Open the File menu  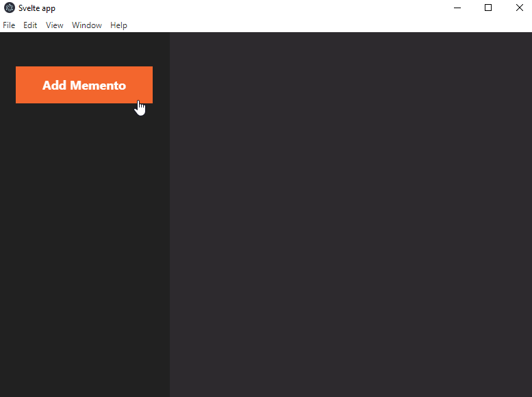coord(9,25)
